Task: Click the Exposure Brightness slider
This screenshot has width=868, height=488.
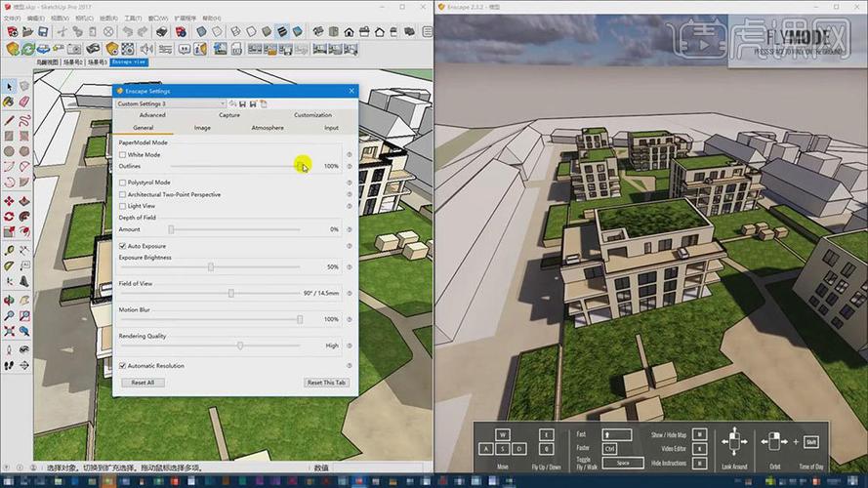Action: (210, 266)
